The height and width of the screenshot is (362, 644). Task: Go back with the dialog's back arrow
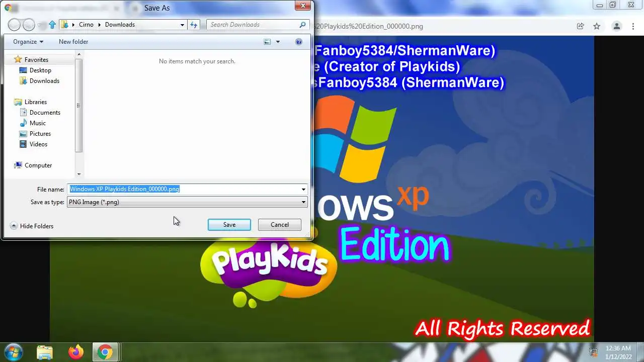pyautogui.click(x=14, y=24)
